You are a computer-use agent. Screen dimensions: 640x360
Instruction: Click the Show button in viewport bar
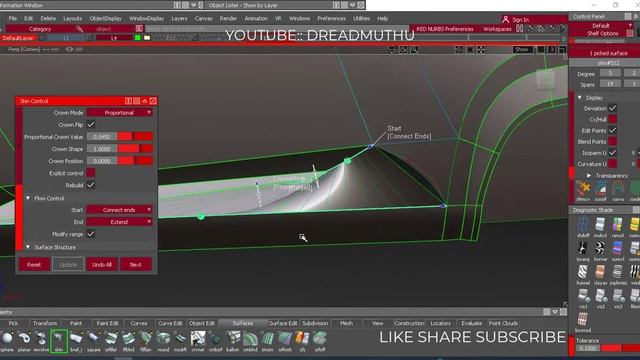[522, 49]
